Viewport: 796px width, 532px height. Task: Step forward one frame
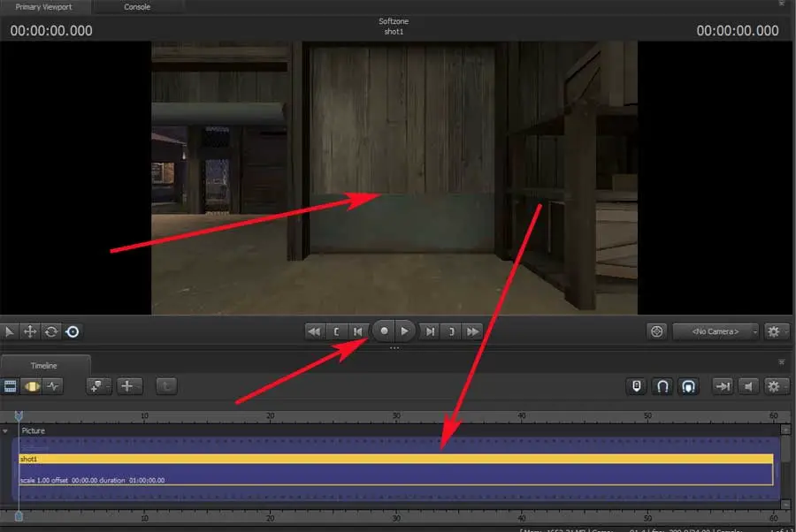[x=430, y=331]
